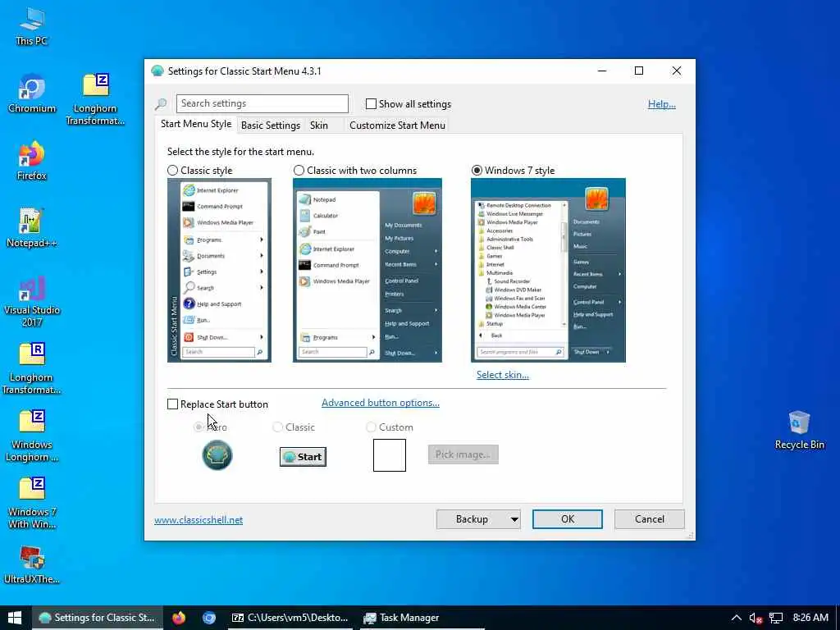840x630 pixels.
Task: Click Windows 7 style preview thumbnail
Action: 548,270
